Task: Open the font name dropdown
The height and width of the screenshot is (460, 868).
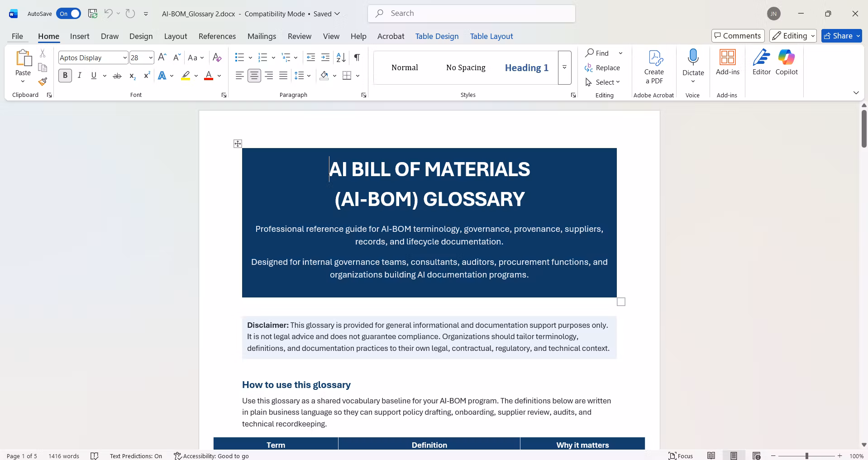Action: 125,57
